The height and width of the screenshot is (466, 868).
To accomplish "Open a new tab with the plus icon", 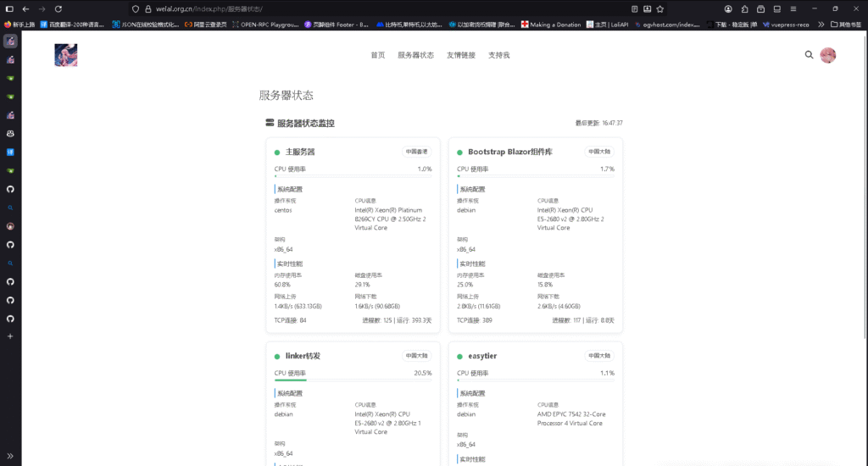I will 10,336.
